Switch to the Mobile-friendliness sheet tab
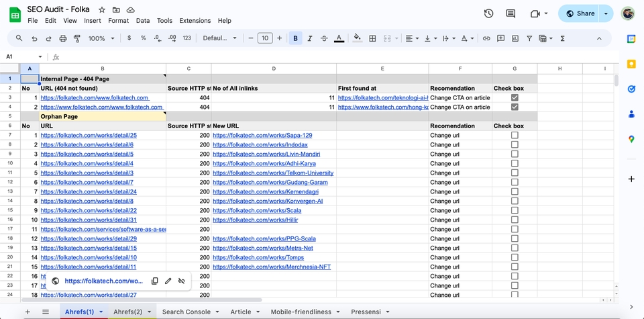Image resolution: width=644 pixels, height=319 pixels. pos(301,312)
